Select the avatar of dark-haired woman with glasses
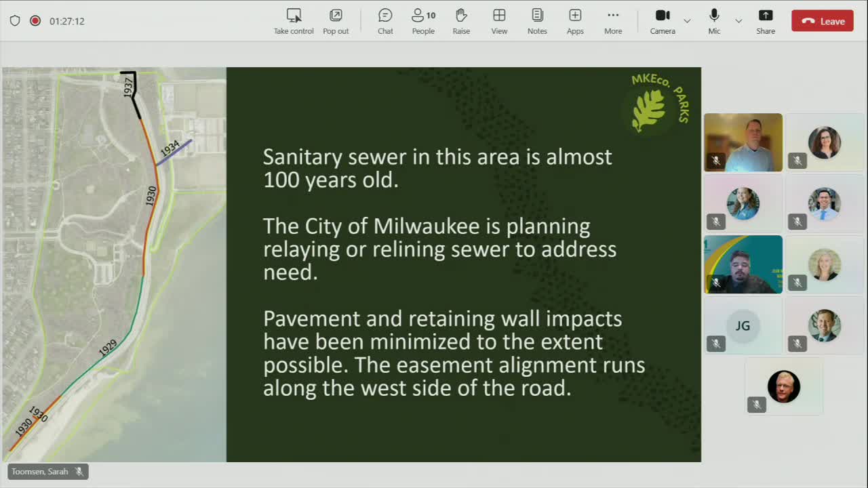This screenshot has height=488, width=868. (825, 142)
